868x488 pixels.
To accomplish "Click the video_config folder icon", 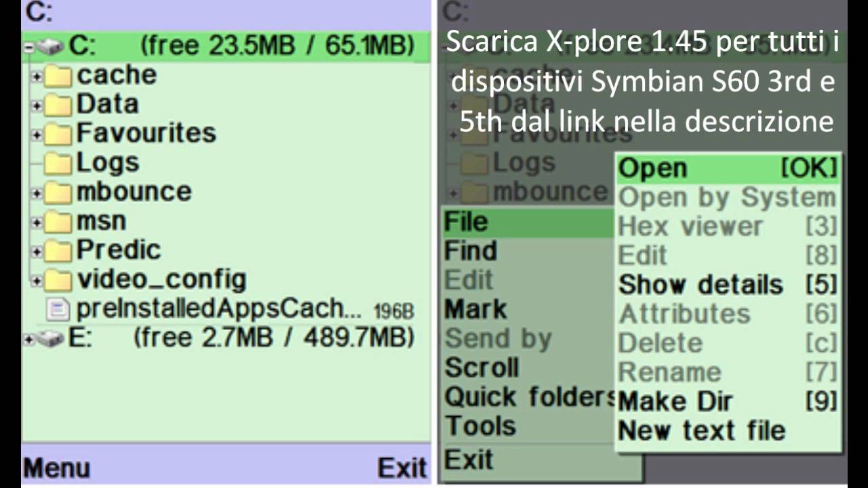I will 58,280.
